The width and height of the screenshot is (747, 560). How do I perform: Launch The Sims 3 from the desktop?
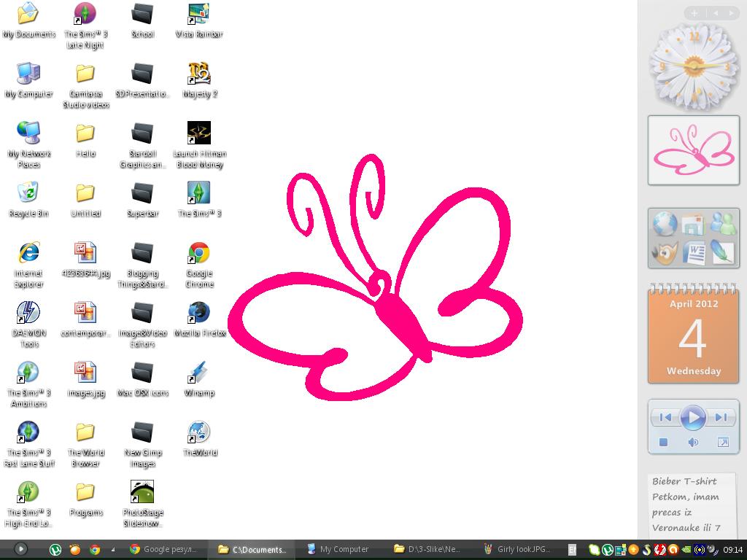click(x=199, y=192)
